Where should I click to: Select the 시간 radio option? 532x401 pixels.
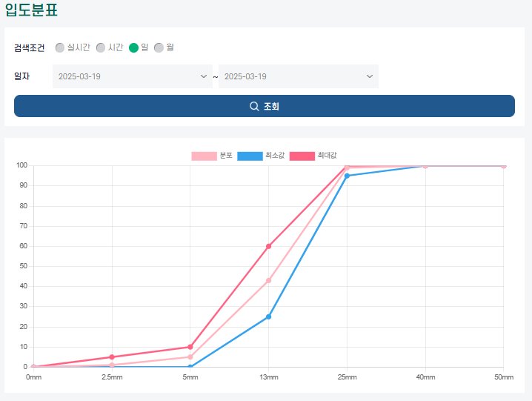101,47
